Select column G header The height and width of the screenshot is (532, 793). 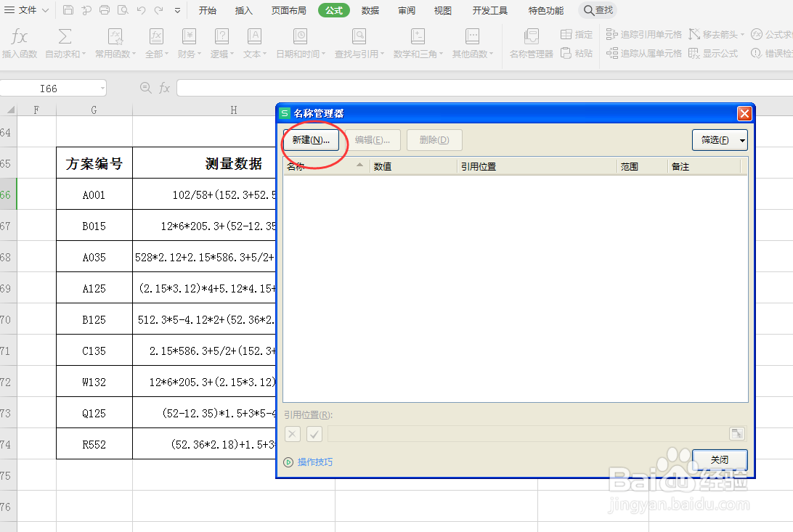point(94,110)
